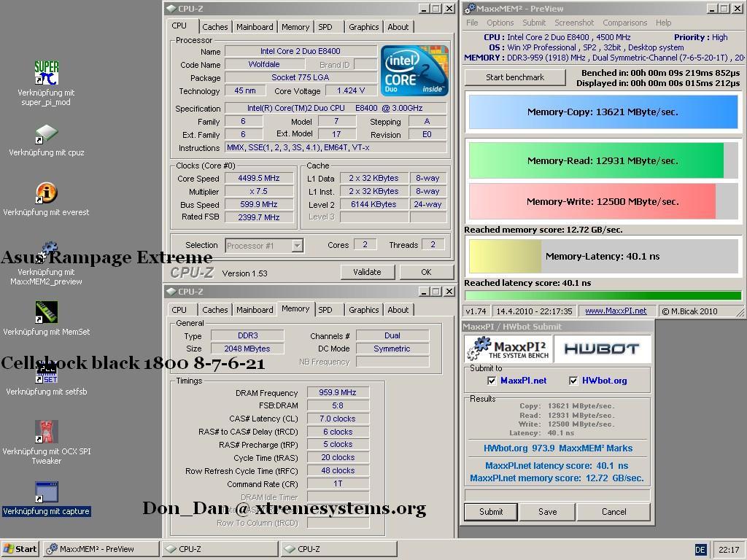Image resolution: width=747 pixels, height=560 pixels.
Task: Click the DRAM Frequency 959.9 MHz value
Action: click(x=338, y=392)
